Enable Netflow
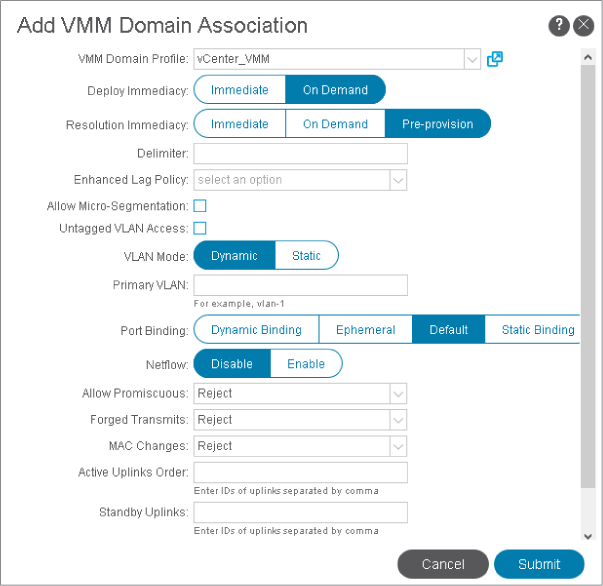603x586 pixels. coord(306,364)
